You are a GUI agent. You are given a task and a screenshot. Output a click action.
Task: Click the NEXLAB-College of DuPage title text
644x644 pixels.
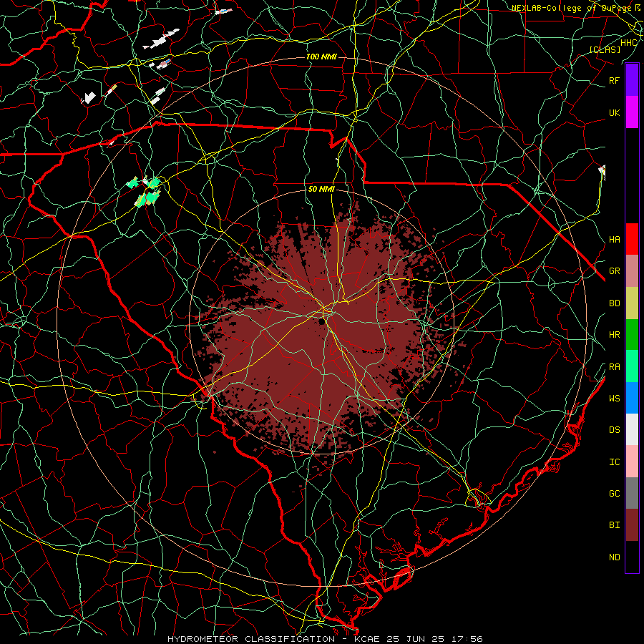(572, 8)
